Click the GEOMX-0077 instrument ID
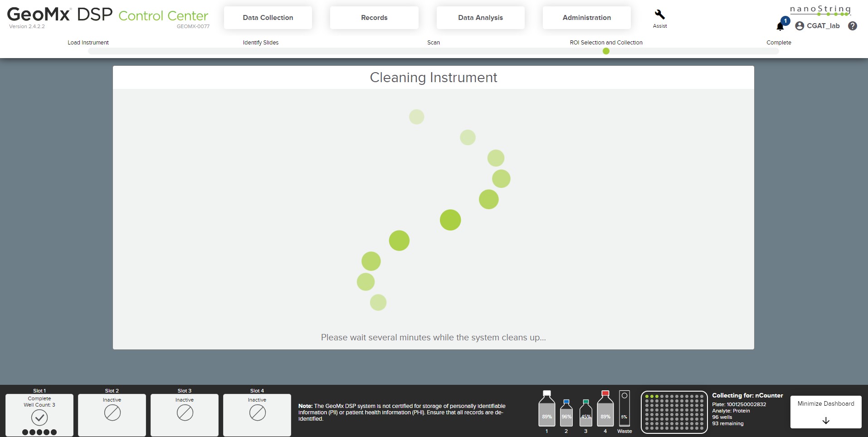 coord(193,26)
